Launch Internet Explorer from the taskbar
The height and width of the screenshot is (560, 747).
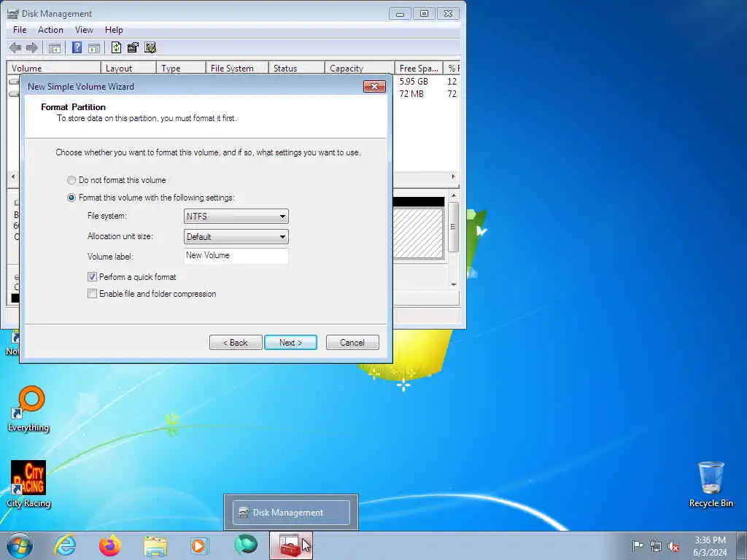[65, 545]
